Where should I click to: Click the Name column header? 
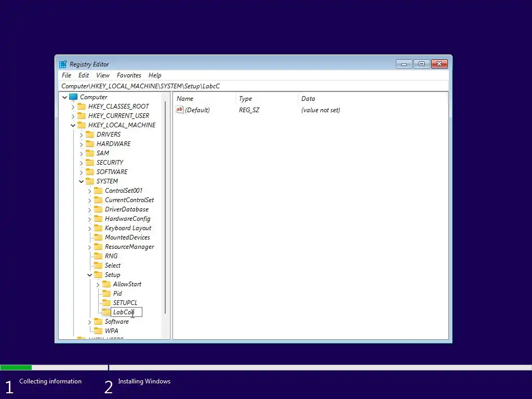205,99
